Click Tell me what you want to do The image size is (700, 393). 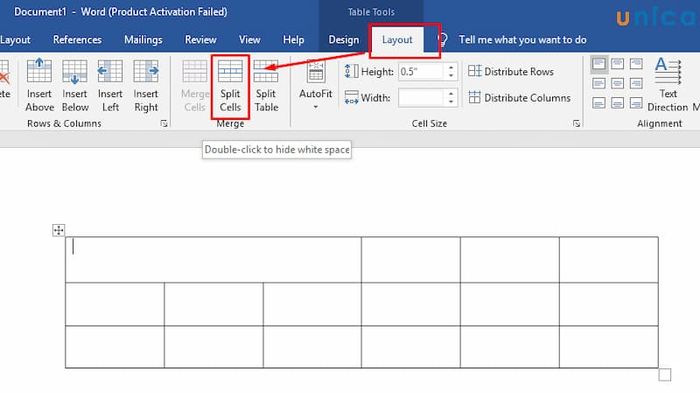(x=522, y=40)
